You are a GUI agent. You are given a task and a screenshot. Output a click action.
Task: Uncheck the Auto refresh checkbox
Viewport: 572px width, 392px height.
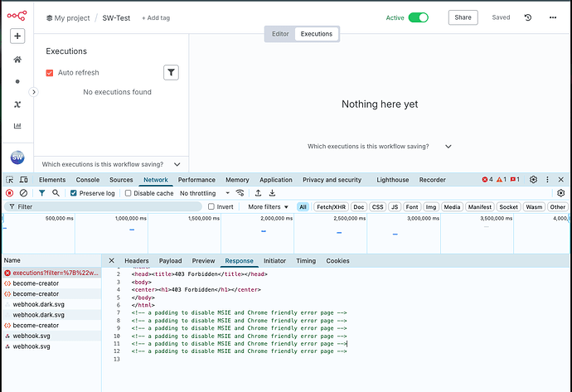50,73
